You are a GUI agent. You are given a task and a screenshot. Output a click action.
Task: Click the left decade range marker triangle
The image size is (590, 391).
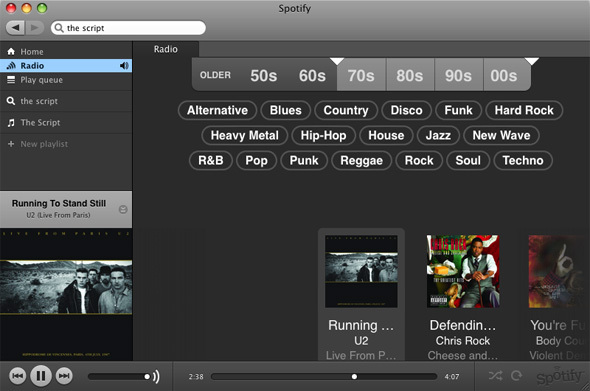coord(337,61)
